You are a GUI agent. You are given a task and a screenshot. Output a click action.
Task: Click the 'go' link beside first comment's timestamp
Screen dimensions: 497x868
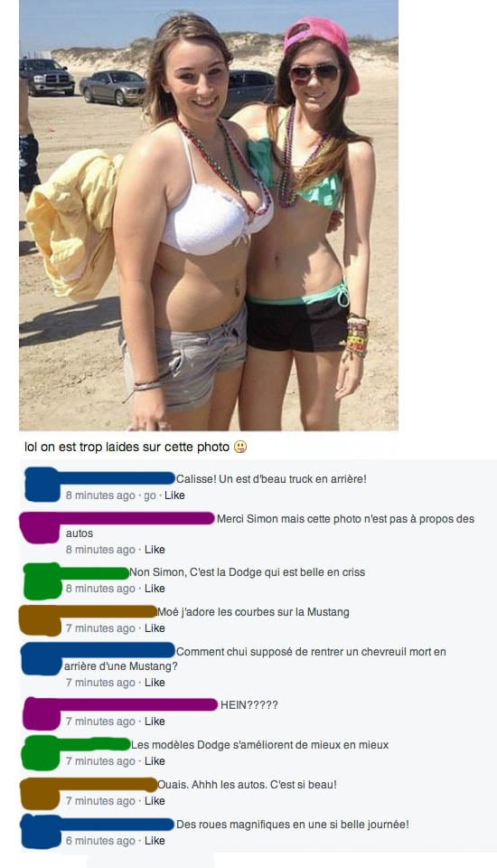pyautogui.click(x=150, y=496)
